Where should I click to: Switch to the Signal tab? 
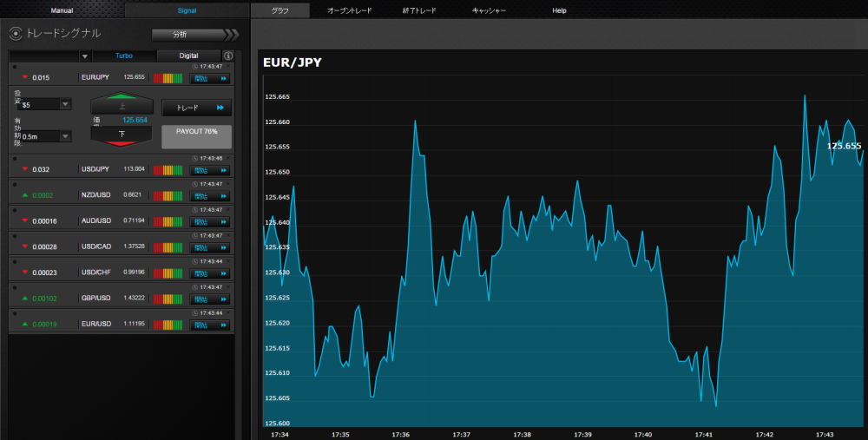(x=187, y=10)
